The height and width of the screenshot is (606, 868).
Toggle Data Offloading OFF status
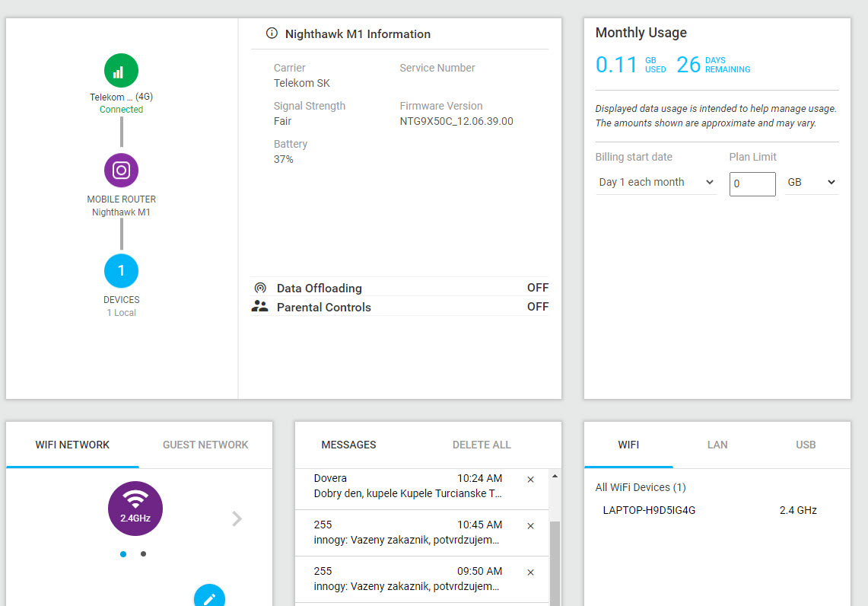pos(537,288)
